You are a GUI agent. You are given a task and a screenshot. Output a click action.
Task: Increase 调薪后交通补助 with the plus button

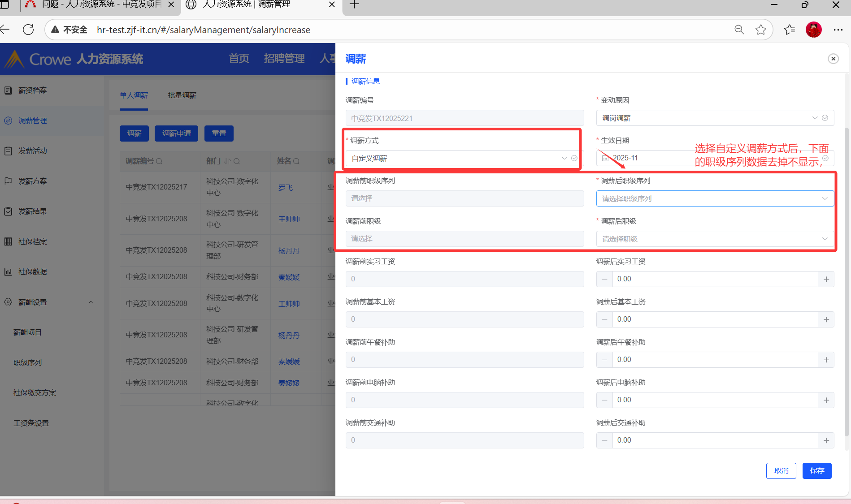(826, 440)
